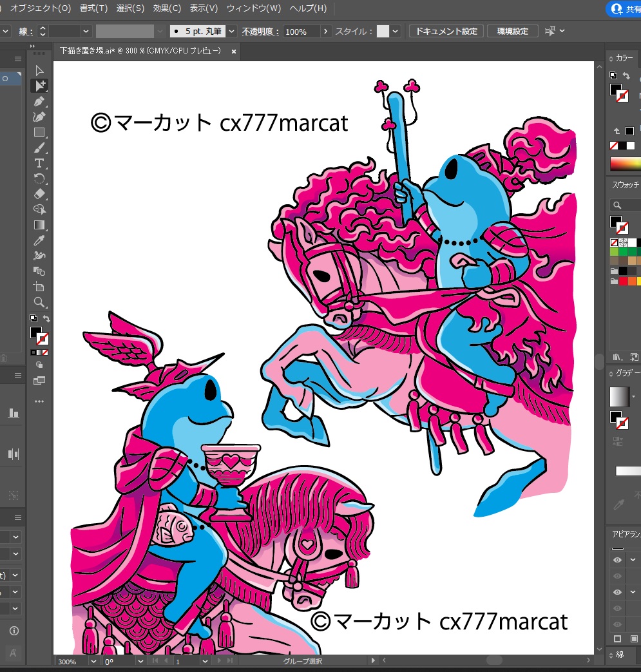
Task: Pick the Eraser tool
Action: point(39,193)
